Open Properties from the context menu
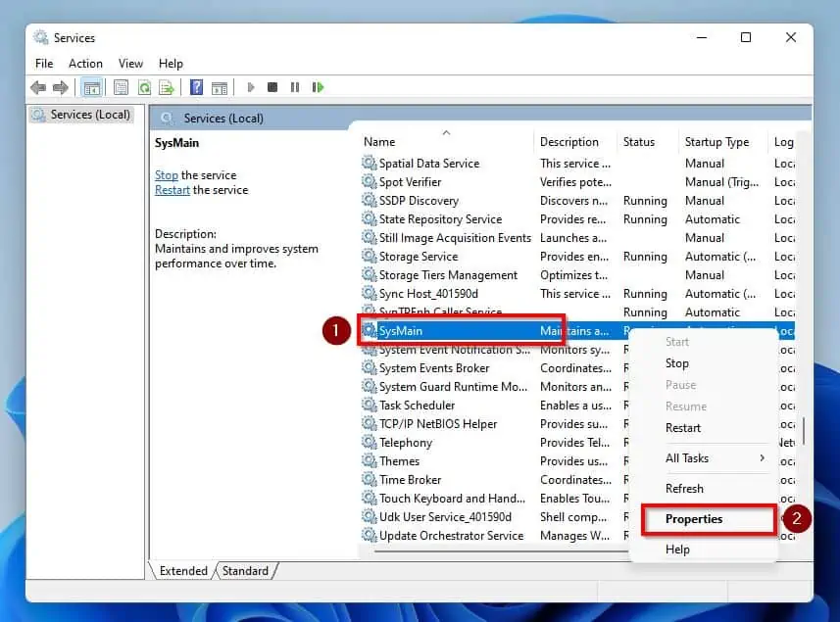The height and width of the screenshot is (622, 840). coord(694,519)
